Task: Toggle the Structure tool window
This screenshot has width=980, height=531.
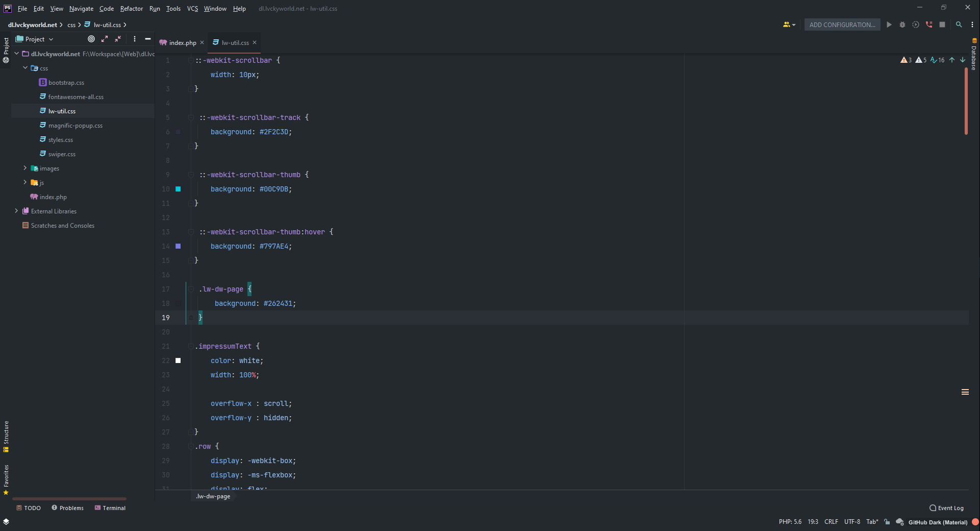Action: pyautogui.click(x=6, y=436)
